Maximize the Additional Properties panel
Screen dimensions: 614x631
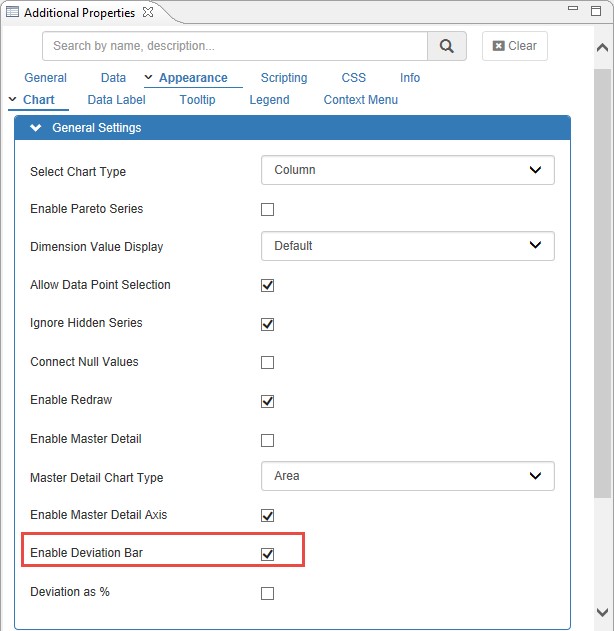[597, 11]
